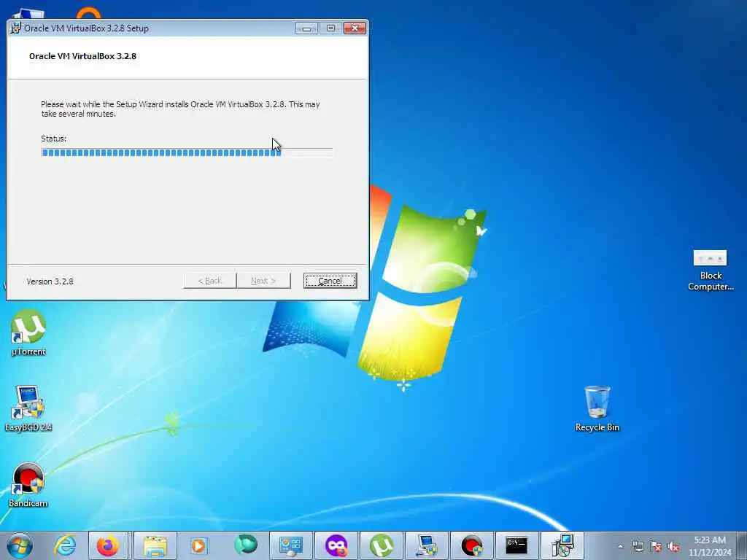Switch to the VirtualBox installer taskbar item
747x560 pixels.
[x=562, y=545]
